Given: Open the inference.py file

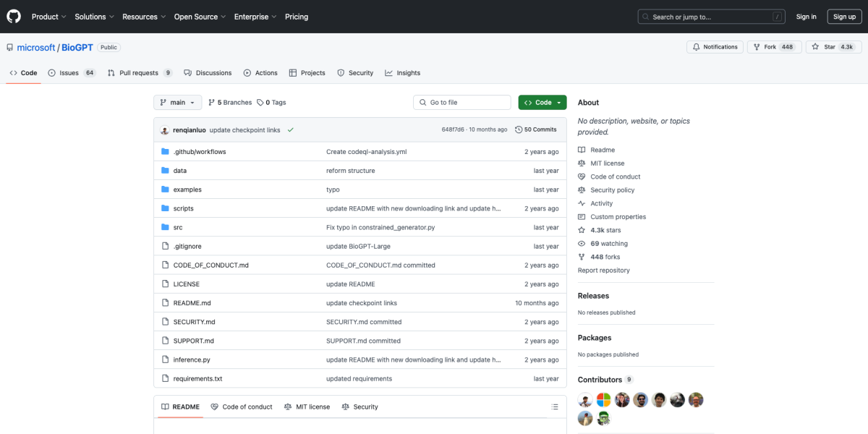Looking at the screenshot, I should pos(192,359).
